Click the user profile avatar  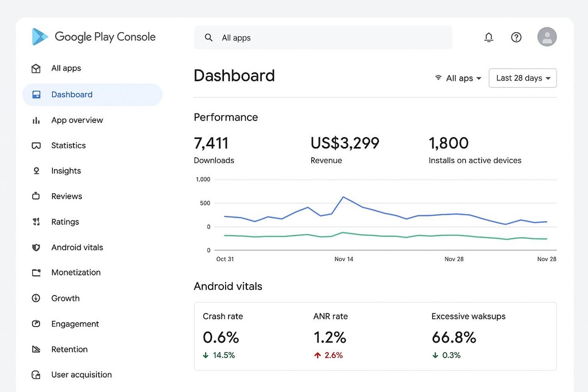pyautogui.click(x=547, y=37)
